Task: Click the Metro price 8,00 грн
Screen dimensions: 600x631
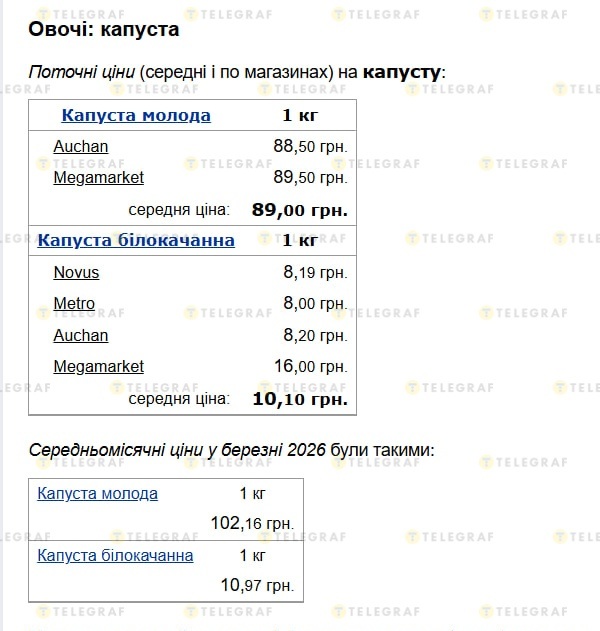Action: pos(315,303)
